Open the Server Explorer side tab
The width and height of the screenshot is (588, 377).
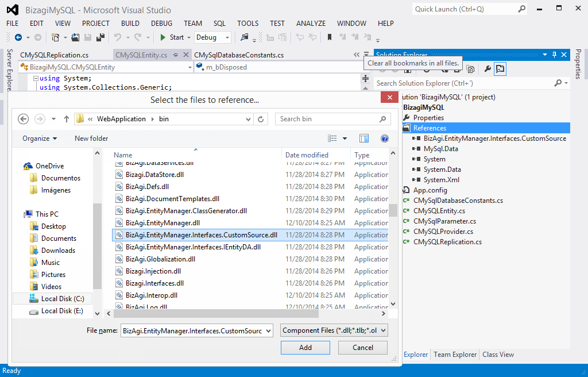coord(9,70)
